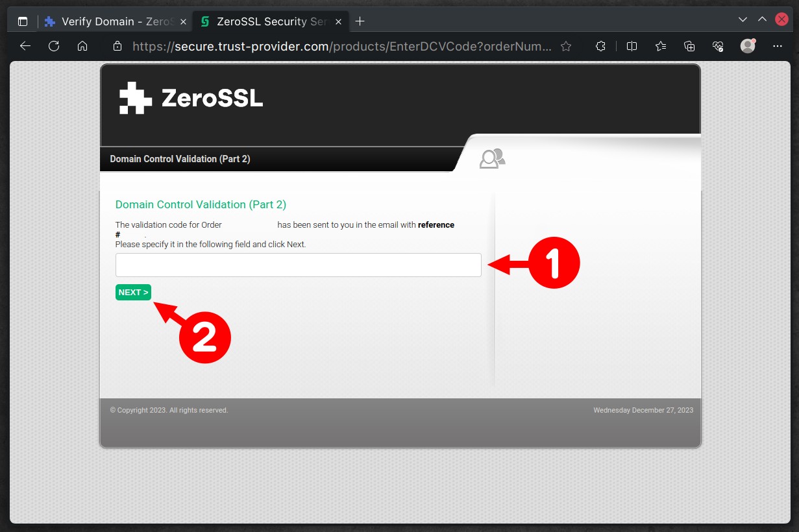Click the green NEXT button
Viewport: 799px width, 532px height.
point(133,293)
